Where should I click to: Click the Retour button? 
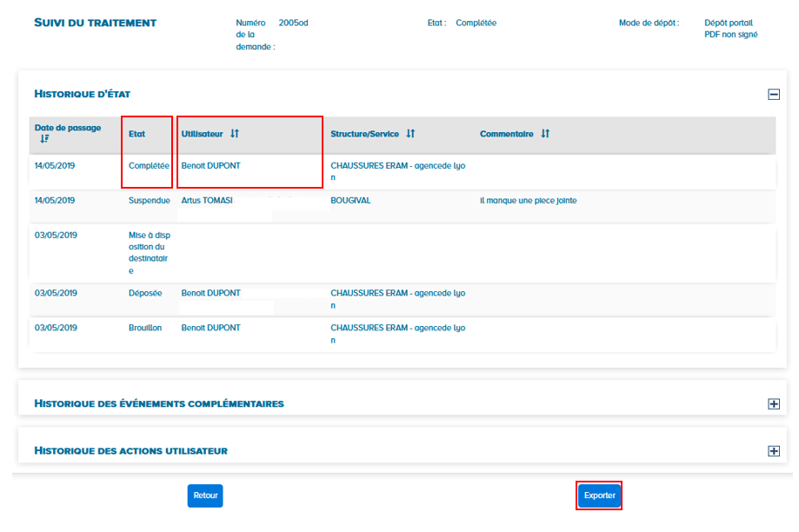205,495
